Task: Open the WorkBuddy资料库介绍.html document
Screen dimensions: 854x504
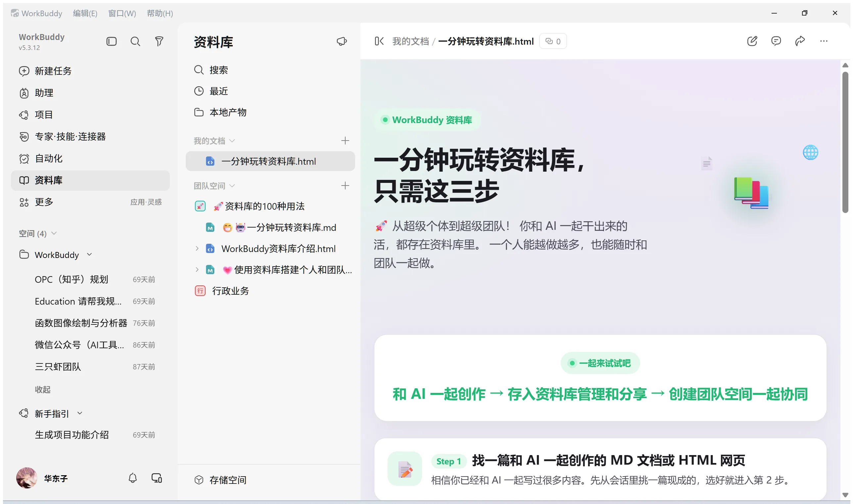Action: tap(270, 249)
